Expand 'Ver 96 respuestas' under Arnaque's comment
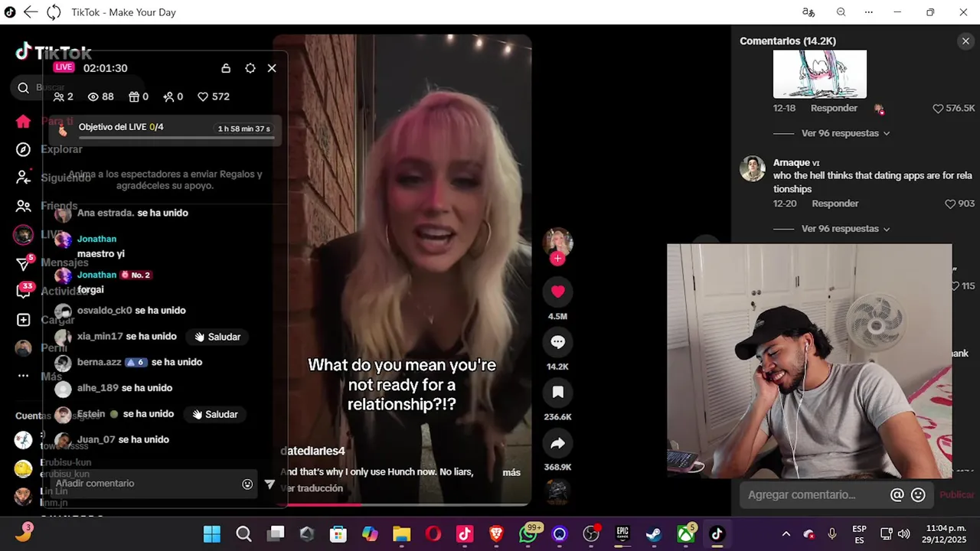 coord(845,229)
